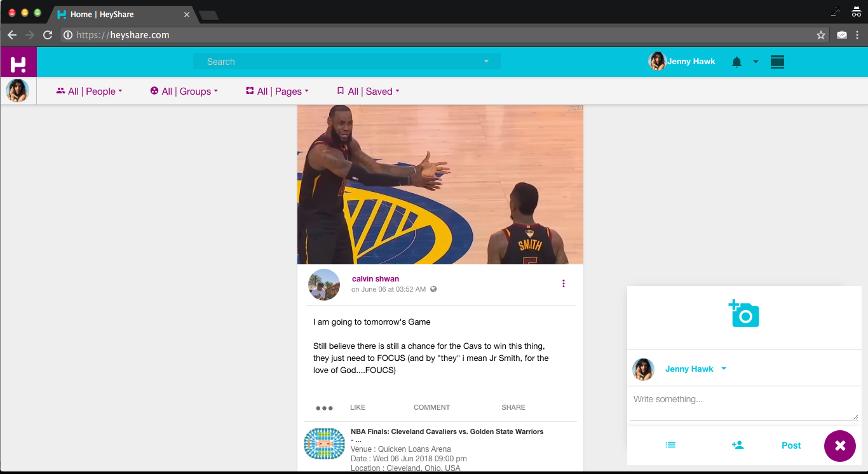Screen dimensions: 868x474
Task: Open calvin shwan's profile link
Action: pos(375,278)
